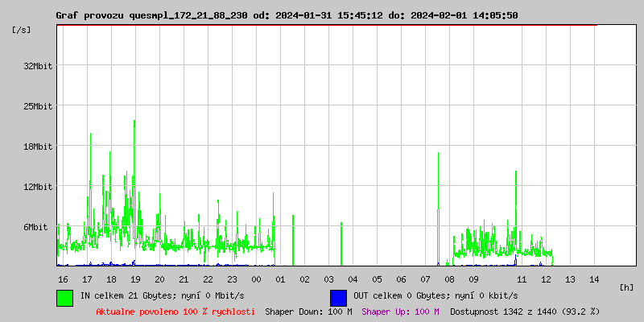
Task: Click the 12Mbit y-axis label
Action: (38, 187)
